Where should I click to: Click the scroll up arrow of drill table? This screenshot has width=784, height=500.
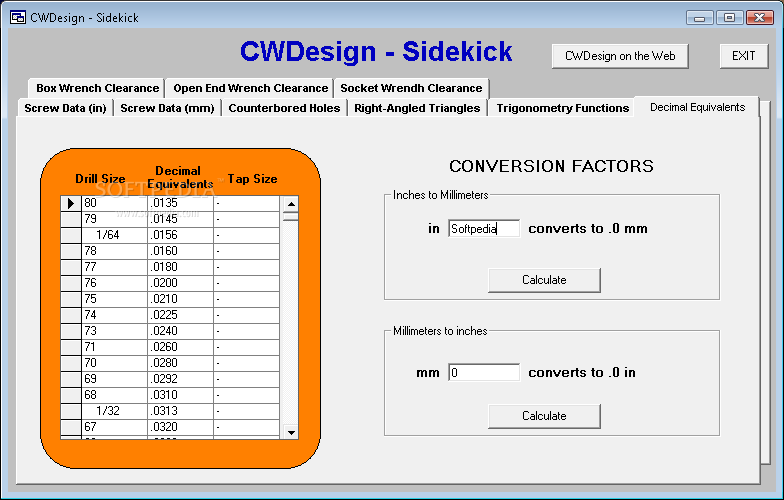[291, 204]
